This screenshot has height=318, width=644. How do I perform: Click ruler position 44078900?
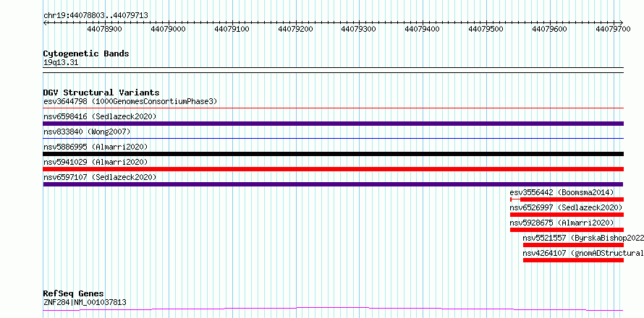click(x=105, y=29)
